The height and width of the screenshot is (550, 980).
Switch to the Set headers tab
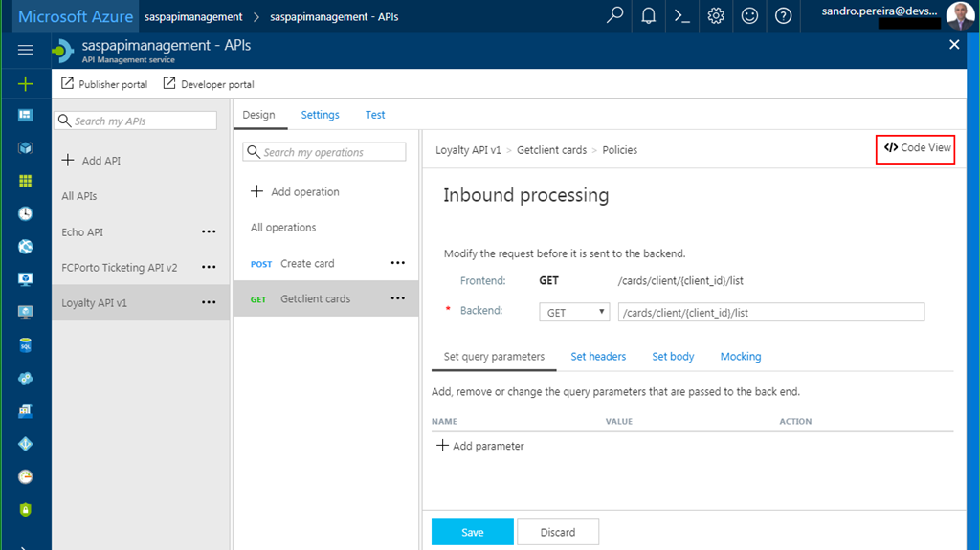click(x=598, y=357)
